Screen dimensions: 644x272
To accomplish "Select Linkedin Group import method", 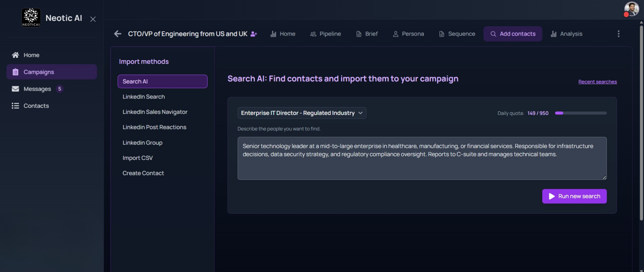I will (162, 143).
